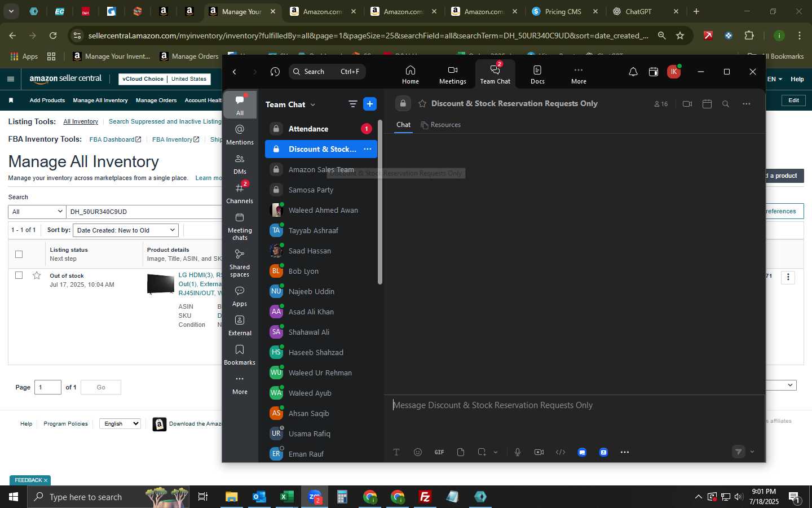The image size is (812, 508).
Task: Click FBA Dashboard link
Action: tap(115, 139)
